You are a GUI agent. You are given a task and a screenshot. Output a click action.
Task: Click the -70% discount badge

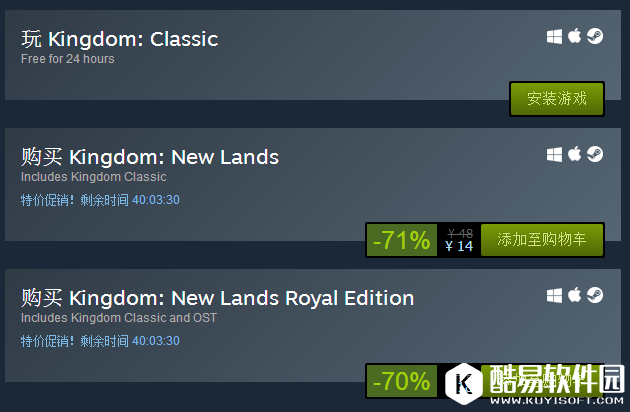[401, 381]
